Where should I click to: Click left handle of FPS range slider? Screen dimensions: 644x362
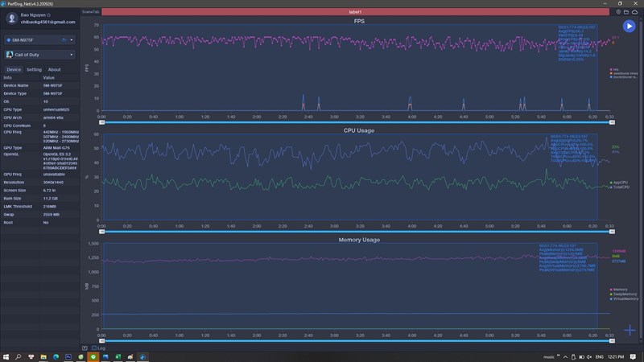[102, 122]
